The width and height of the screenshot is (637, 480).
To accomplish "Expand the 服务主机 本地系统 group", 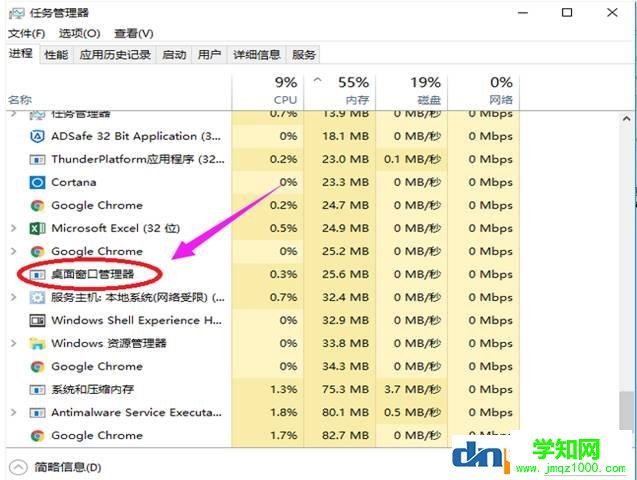I will coord(14,298).
